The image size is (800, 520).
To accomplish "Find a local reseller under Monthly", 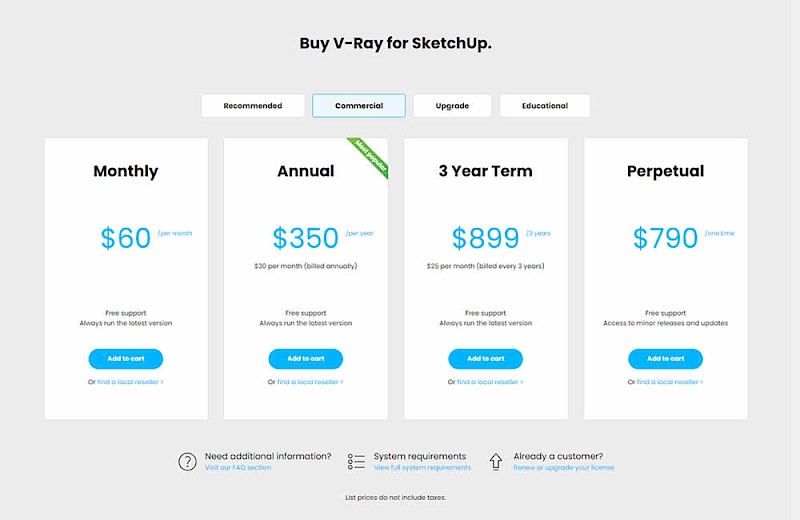I will [130, 382].
